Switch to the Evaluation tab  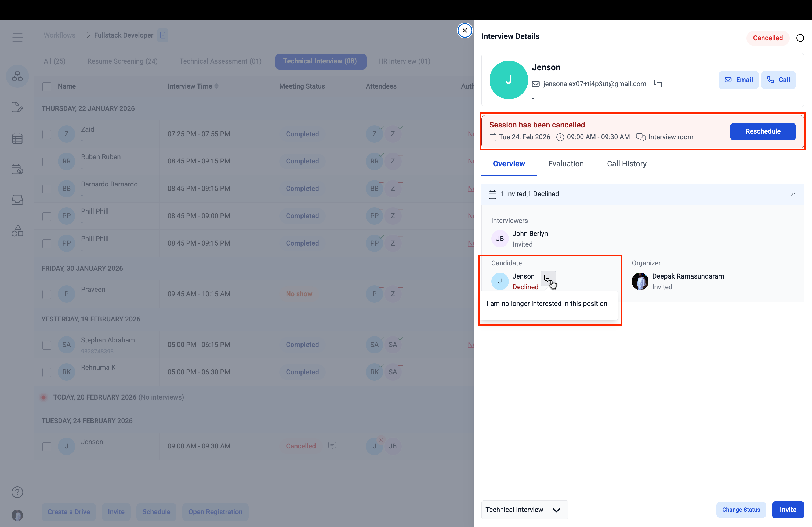tap(566, 164)
